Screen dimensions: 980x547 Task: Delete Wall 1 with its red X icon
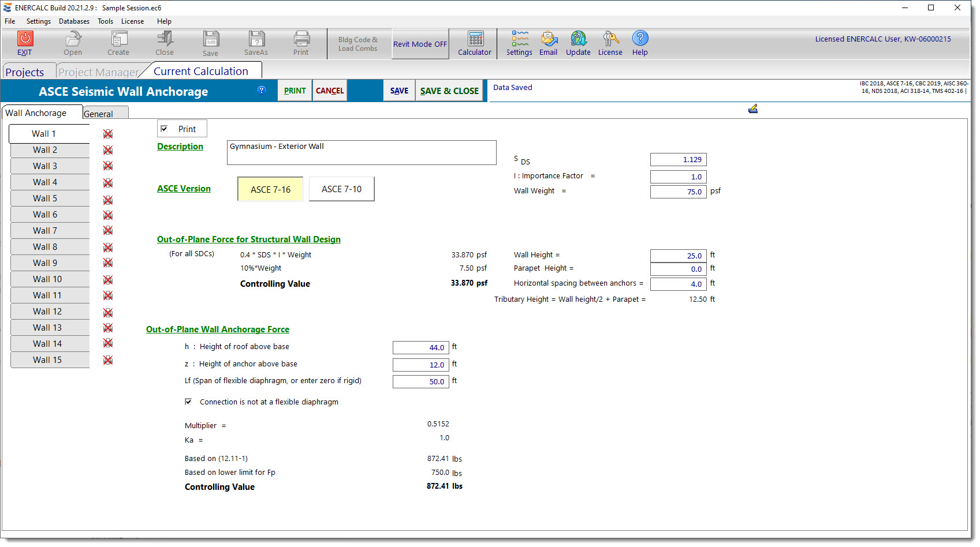coord(108,134)
